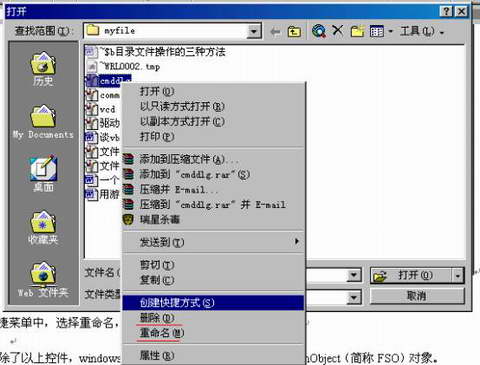Click the 取消 (Cancel) button
The image size is (480, 365).
tap(417, 296)
